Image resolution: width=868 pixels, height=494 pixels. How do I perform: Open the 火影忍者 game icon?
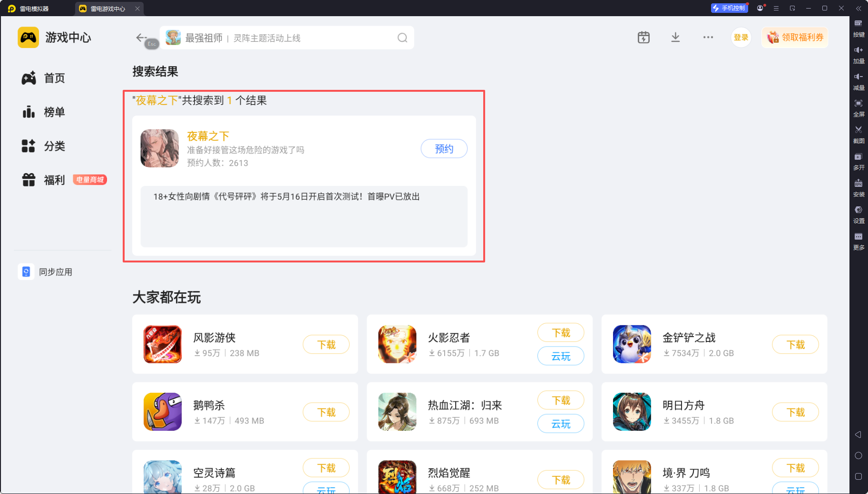point(397,344)
